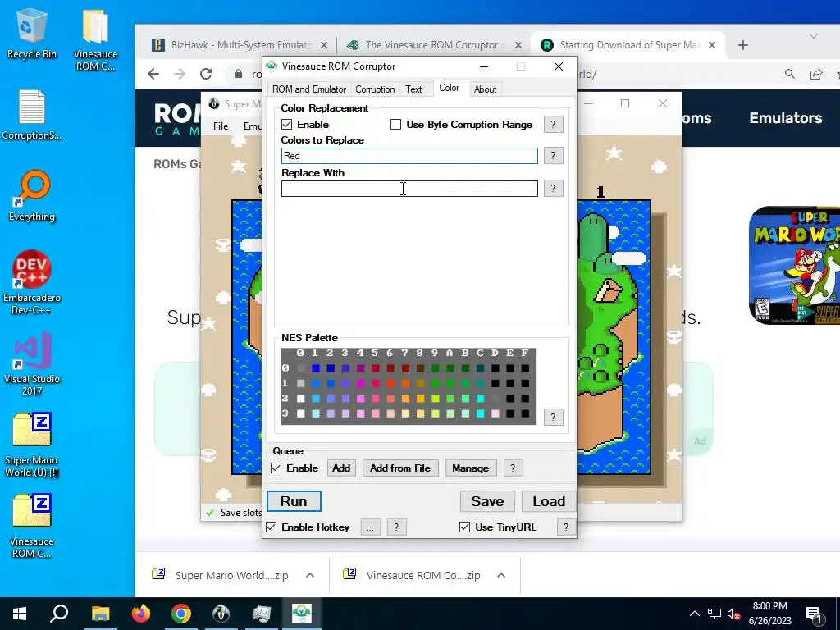Click NES palette swatch row 0 column 1
This screenshot has height=630, width=840.
[x=316, y=368]
